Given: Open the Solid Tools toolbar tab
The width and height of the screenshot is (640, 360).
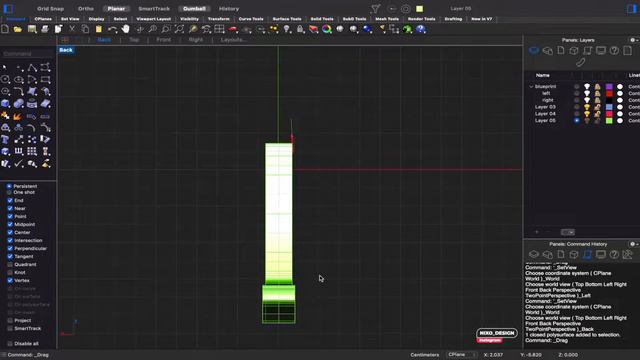Looking at the screenshot, I should click(322, 19).
